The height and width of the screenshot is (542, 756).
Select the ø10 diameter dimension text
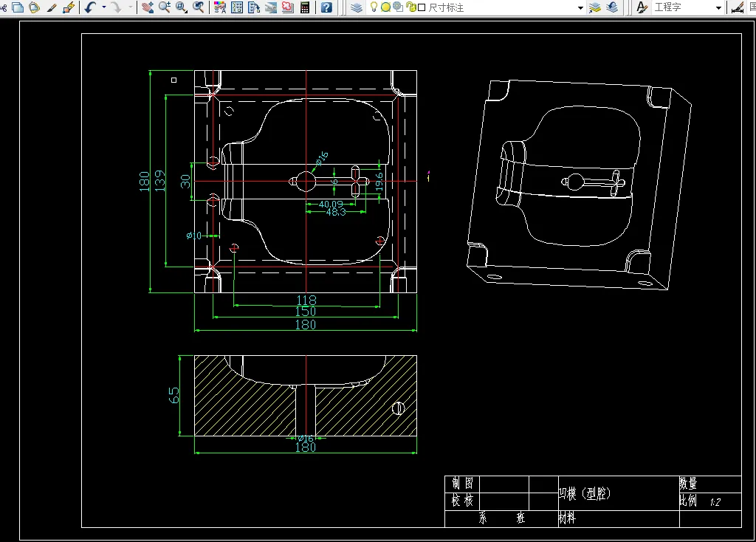coord(194,236)
